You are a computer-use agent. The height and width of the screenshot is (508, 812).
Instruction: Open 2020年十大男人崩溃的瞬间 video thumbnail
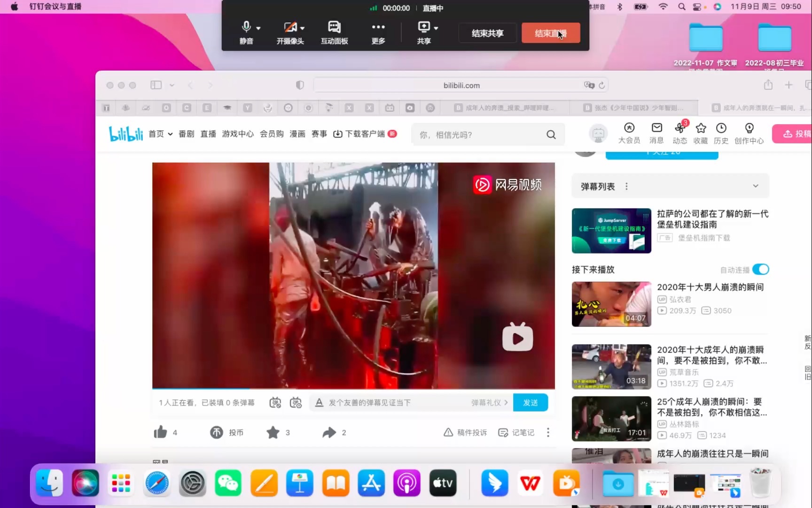pyautogui.click(x=611, y=304)
